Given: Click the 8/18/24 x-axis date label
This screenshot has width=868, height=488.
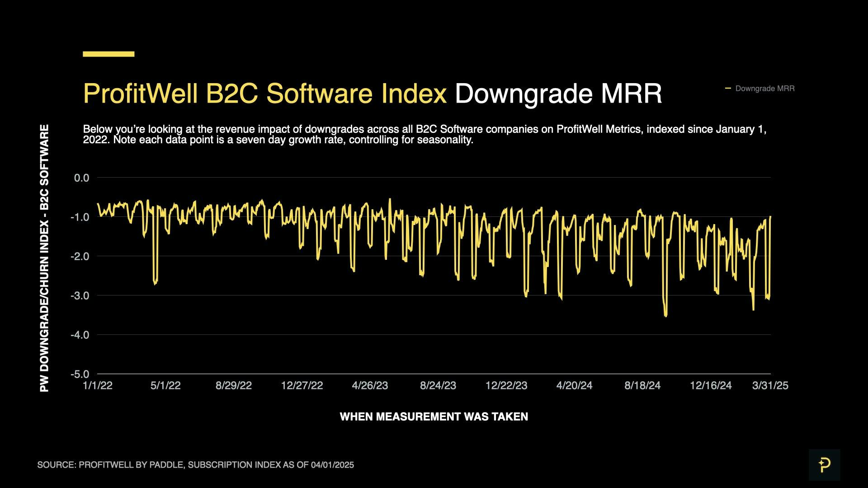Looking at the screenshot, I should pyautogui.click(x=642, y=385).
